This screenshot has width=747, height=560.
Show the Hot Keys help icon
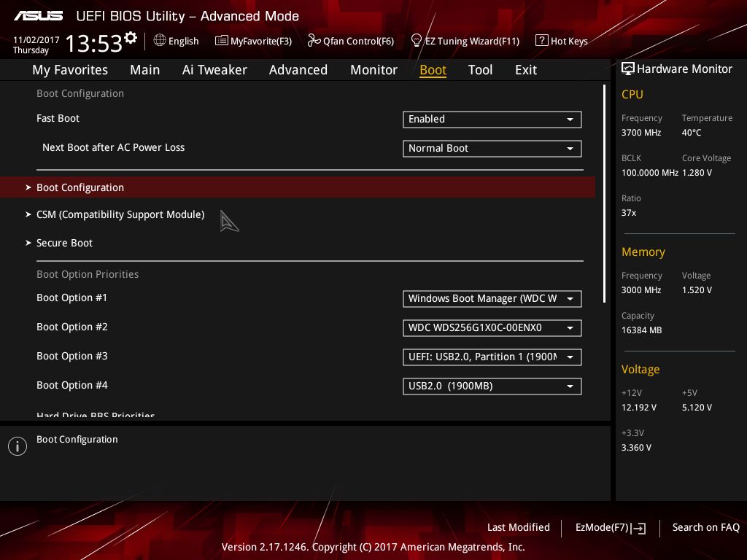541,41
